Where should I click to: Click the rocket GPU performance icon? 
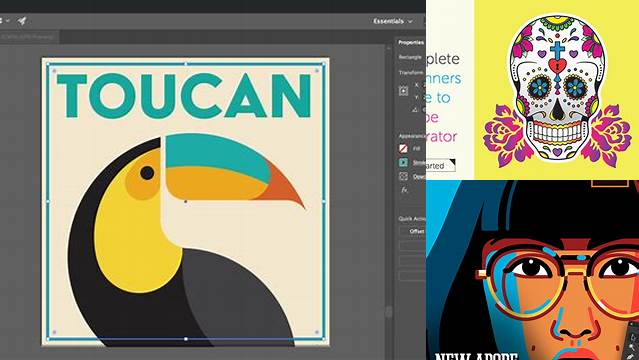point(22,20)
